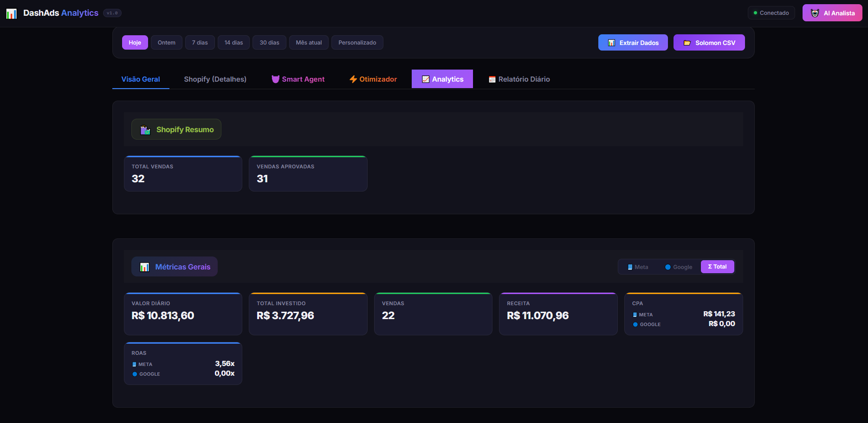Click the Meta icon in CPA card
This screenshot has width=868, height=423.
pyautogui.click(x=635, y=315)
